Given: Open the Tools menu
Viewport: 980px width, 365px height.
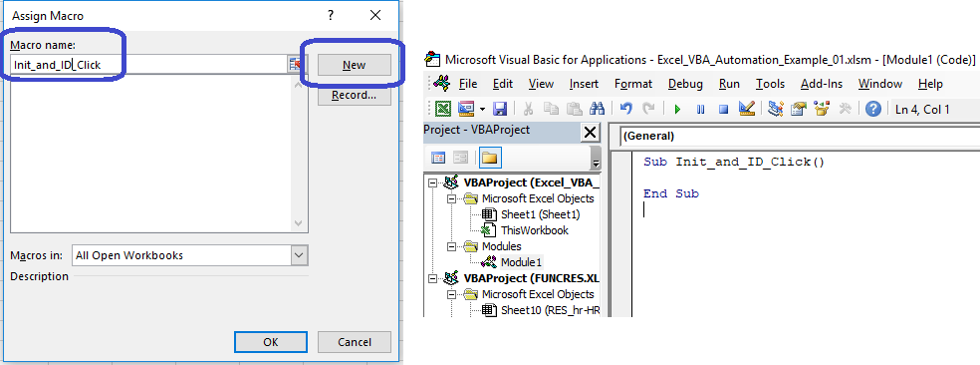Looking at the screenshot, I should pyautogui.click(x=770, y=84).
